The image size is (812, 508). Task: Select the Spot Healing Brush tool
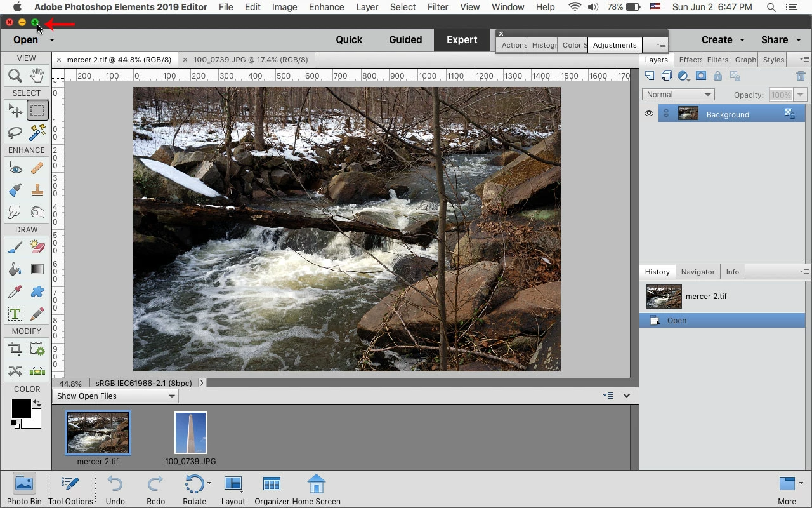[37, 168]
